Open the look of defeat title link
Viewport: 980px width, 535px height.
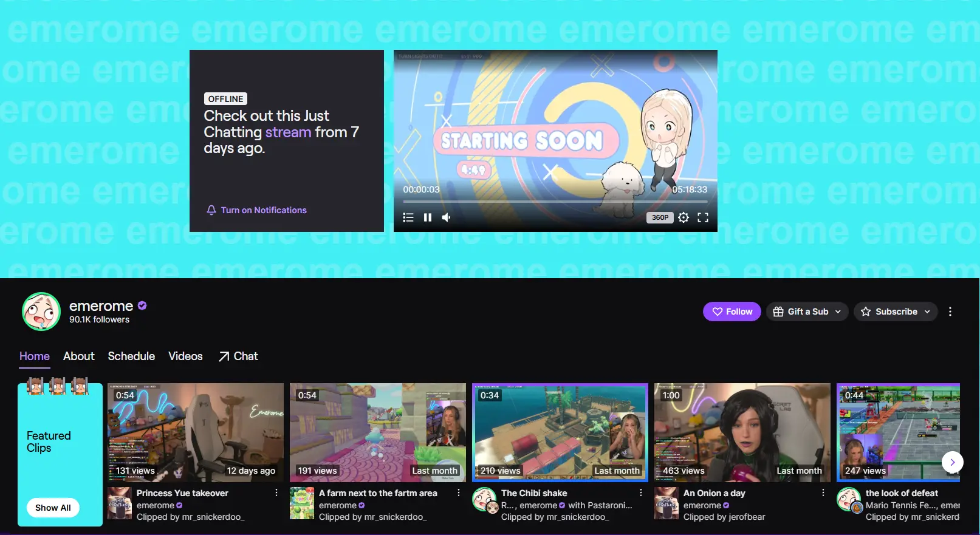tap(902, 493)
